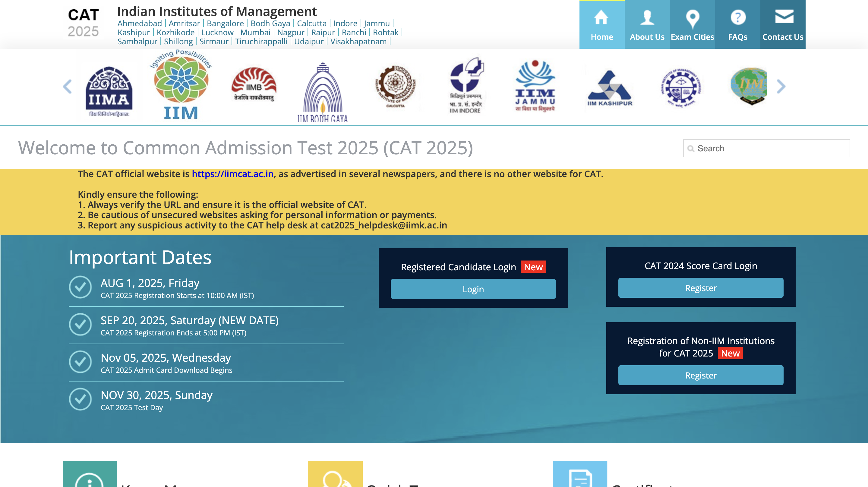Advance logo carousel with right arrow
Image resolution: width=868 pixels, height=487 pixels.
(781, 86)
